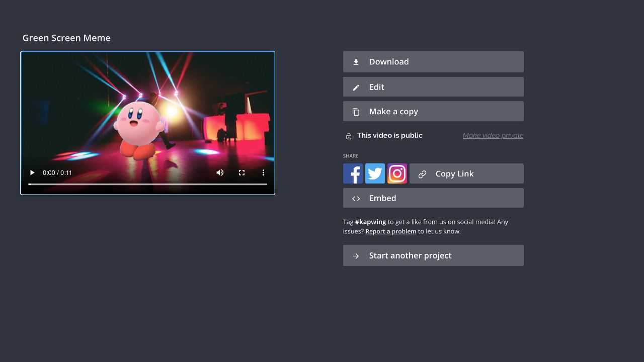Share the video on Twitter
This screenshot has width=644, height=362.
click(375, 173)
